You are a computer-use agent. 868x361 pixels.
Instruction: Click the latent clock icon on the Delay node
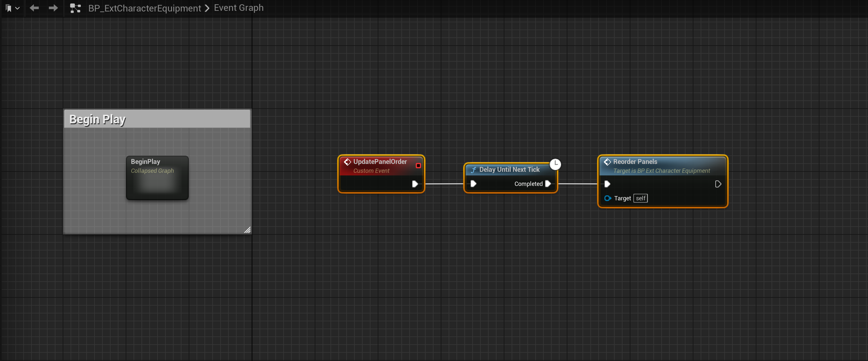(555, 164)
